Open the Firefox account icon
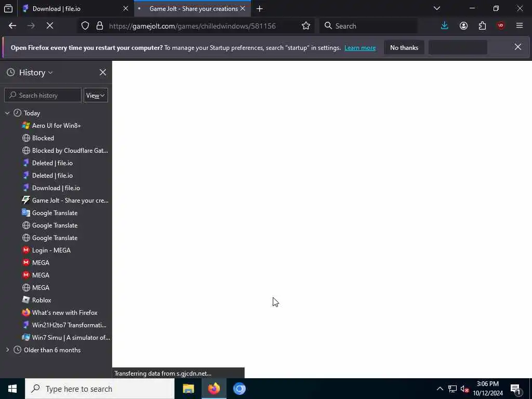This screenshot has width=532, height=399. 463,26
